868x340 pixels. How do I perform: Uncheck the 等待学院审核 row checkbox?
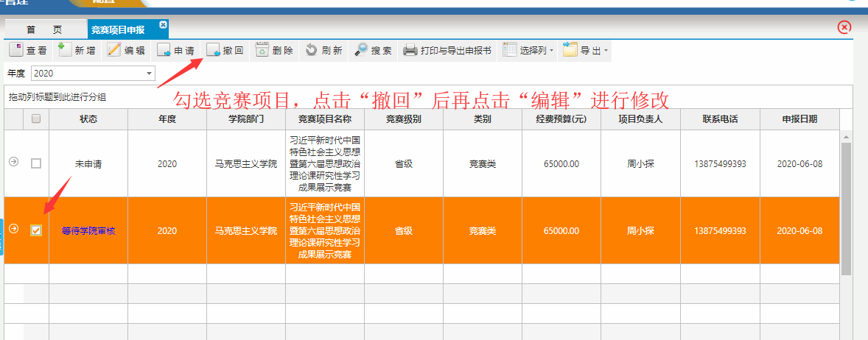(x=36, y=230)
